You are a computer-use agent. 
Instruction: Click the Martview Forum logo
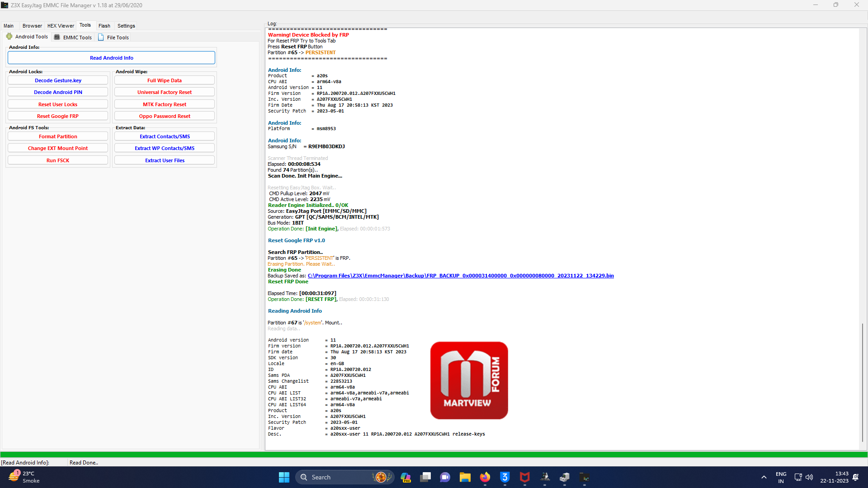point(469,380)
